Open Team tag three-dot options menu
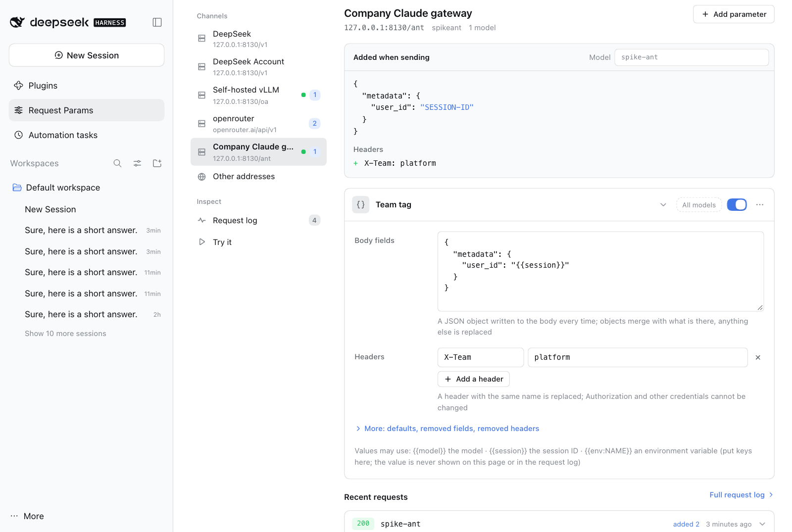Image resolution: width=792 pixels, height=532 pixels. pyautogui.click(x=760, y=204)
